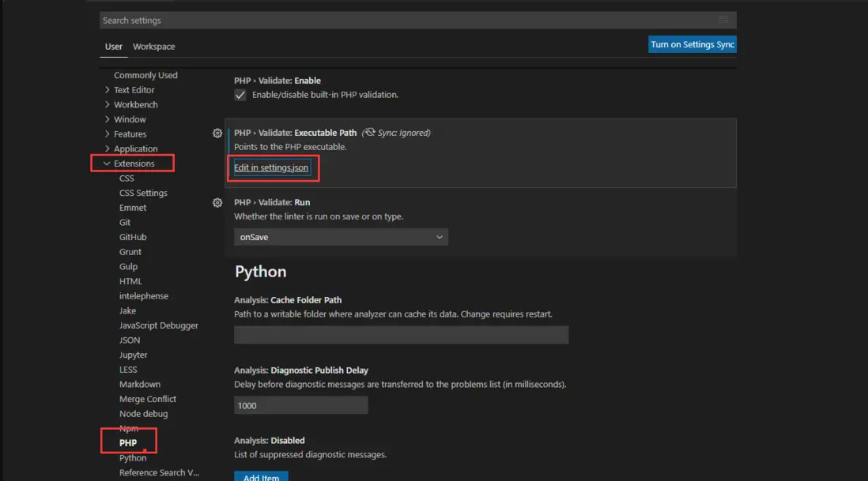Image resolution: width=868 pixels, height=481 pixels.
Task: Select Grunt extension settings
Action: point(130,252)
